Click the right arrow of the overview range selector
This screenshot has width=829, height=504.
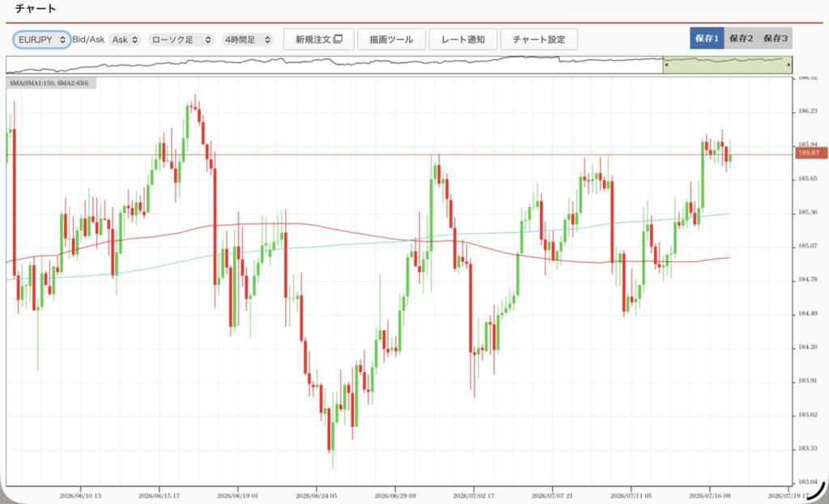[789, 65]
